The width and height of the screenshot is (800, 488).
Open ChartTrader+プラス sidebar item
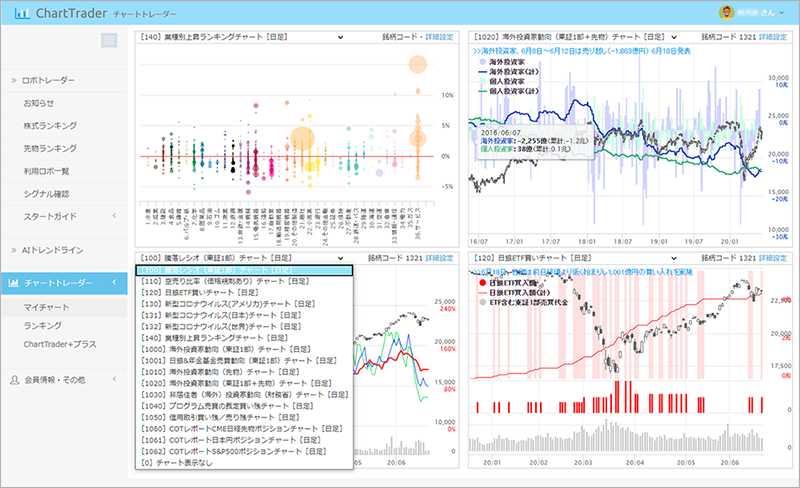tap(60, 344)
